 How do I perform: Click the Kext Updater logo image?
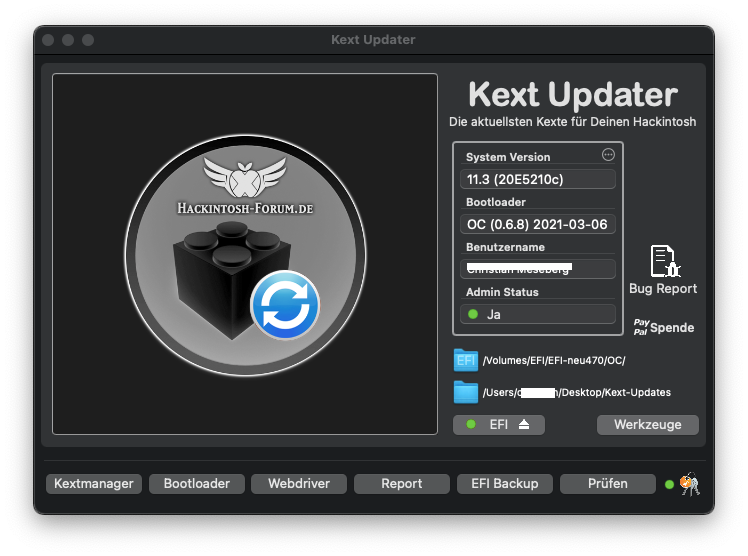pos(245,255)
